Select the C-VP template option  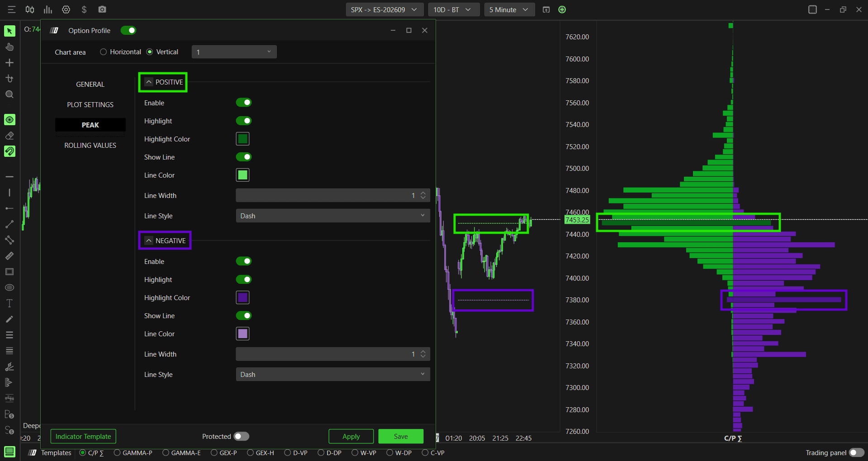[x=433, y=452]
